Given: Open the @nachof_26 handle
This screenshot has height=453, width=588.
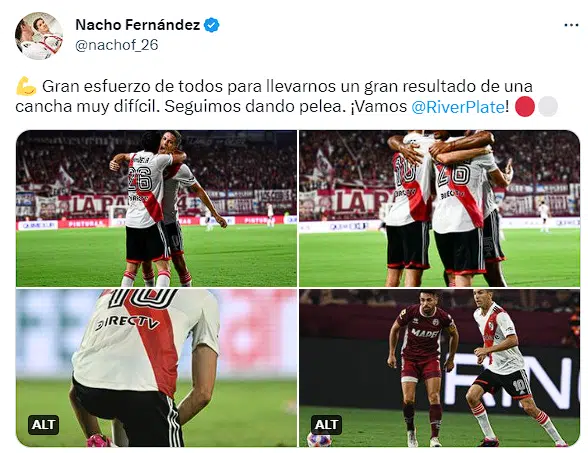Looking at the screenshot, I should [117, 45].
